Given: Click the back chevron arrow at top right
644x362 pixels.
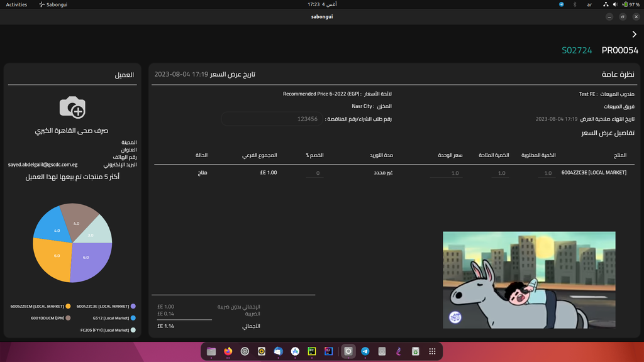Looking at the screenshot, I should [634, 35].
